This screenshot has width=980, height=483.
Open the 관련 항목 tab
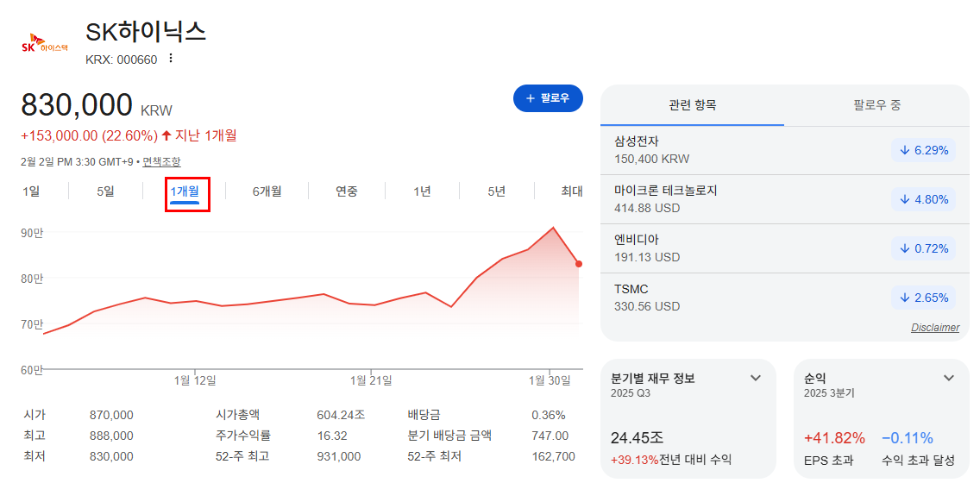(x=693, y=105)
